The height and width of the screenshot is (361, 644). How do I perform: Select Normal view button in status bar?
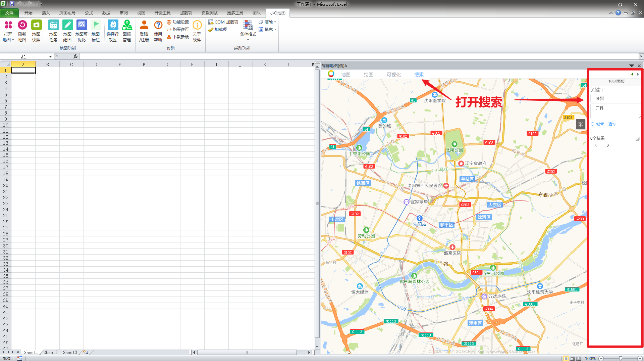click(x=566, y=358)
